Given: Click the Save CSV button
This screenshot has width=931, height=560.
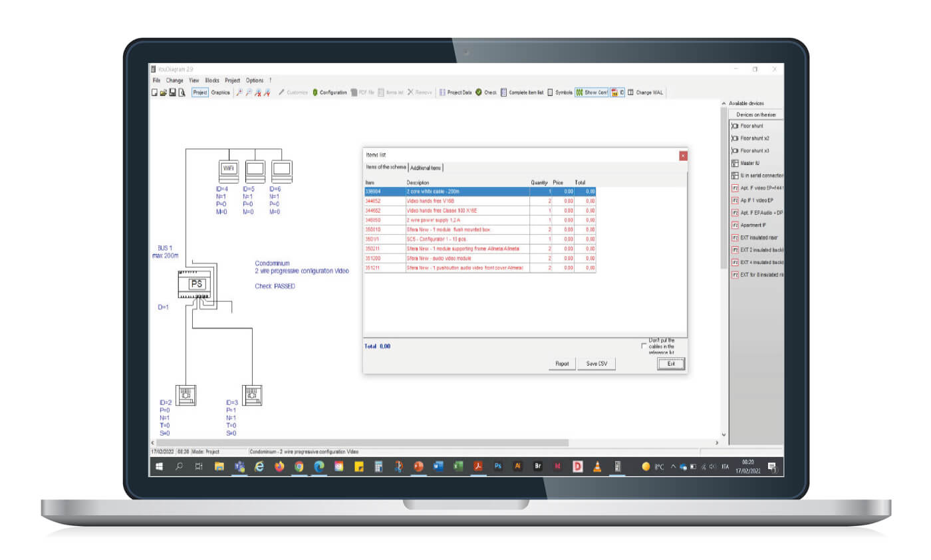Looking at the screenshot, I should [x=596, y=364].
